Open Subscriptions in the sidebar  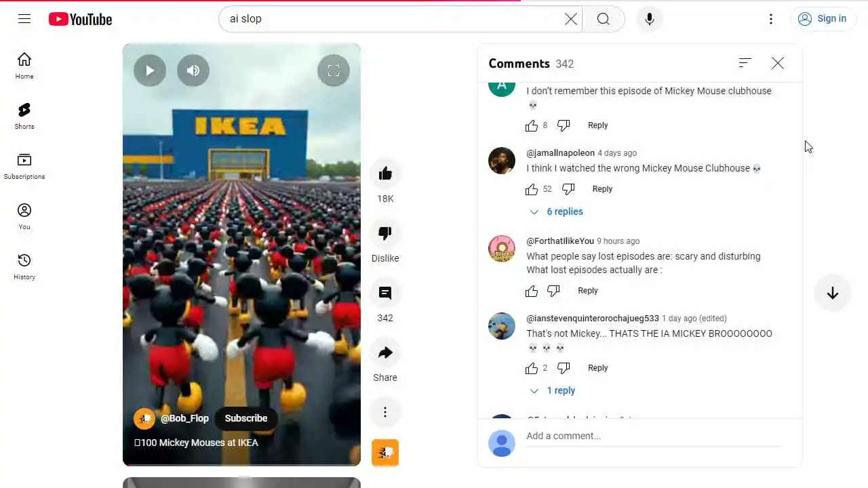[x=24, y=166]
